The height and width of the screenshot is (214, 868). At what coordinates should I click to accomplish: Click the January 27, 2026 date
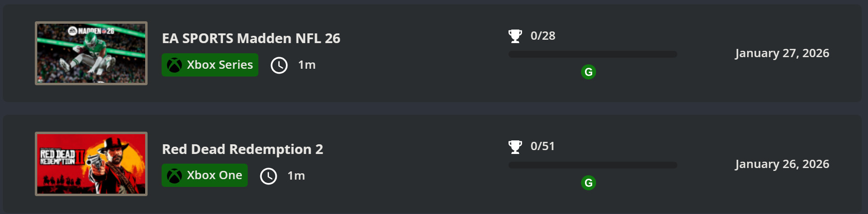[x=782, y=53]
